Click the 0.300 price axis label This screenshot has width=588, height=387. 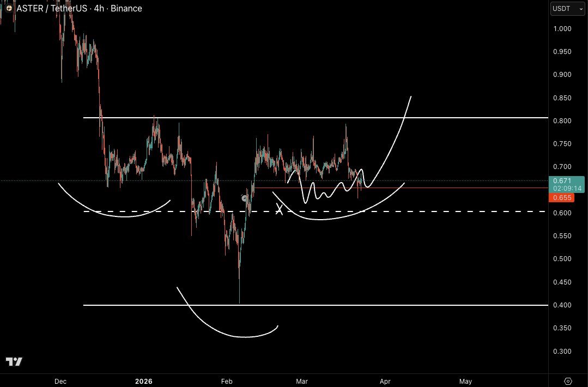[x=562, y=352]
